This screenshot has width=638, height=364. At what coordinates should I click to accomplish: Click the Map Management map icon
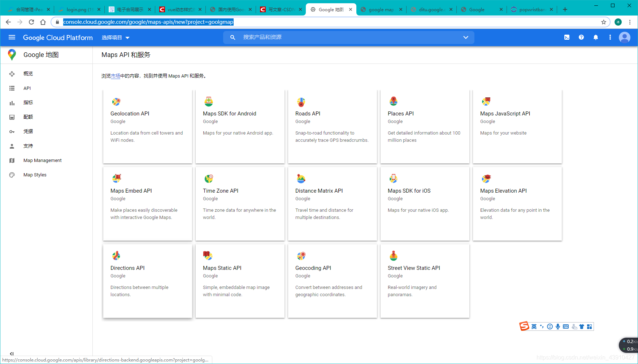pos(12,161)
